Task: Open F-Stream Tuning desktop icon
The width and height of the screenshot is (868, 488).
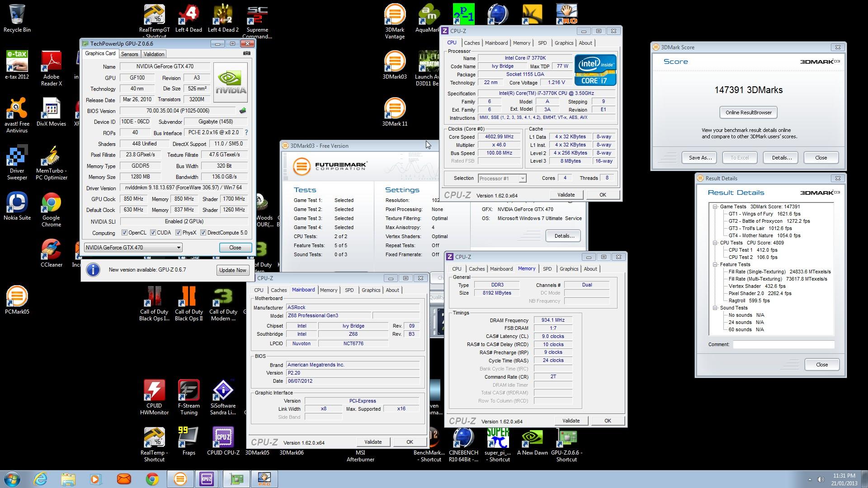Action: click(189, 397)
